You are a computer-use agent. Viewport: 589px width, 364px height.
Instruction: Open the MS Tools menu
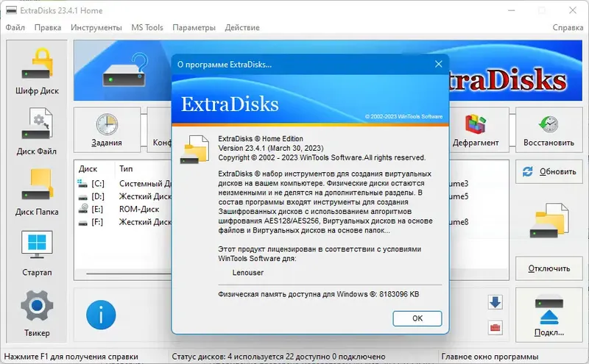coord(147,27)
